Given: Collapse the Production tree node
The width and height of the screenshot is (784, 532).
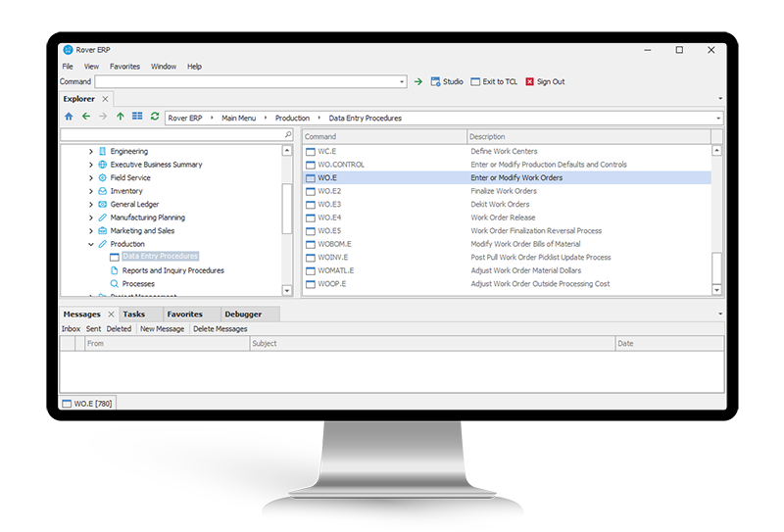Looking at the screenshot, I should click(x=91, y=244).
